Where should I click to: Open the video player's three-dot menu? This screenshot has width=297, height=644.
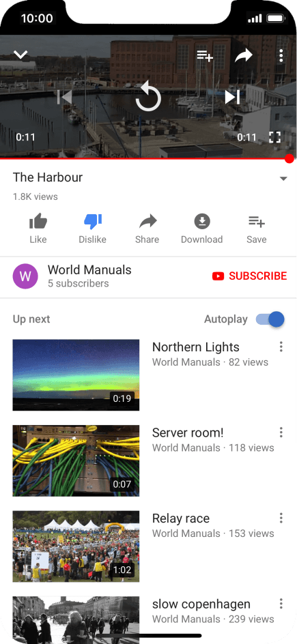pos(281,55)
